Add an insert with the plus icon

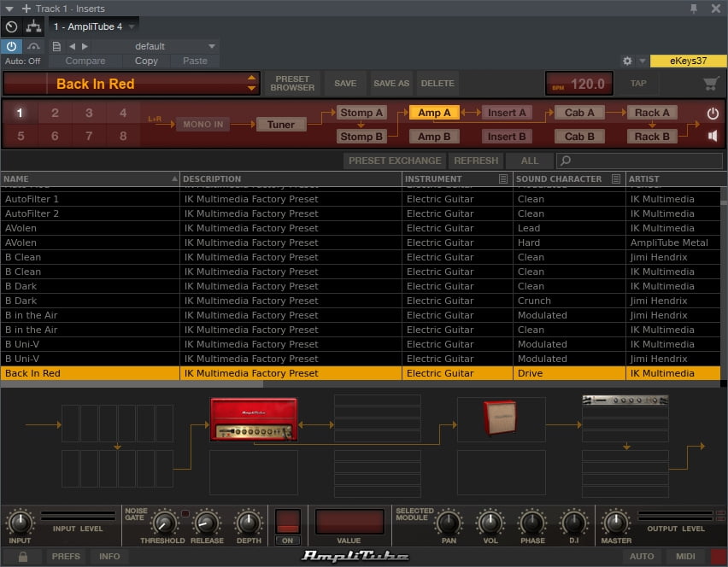tap(26, 9)
